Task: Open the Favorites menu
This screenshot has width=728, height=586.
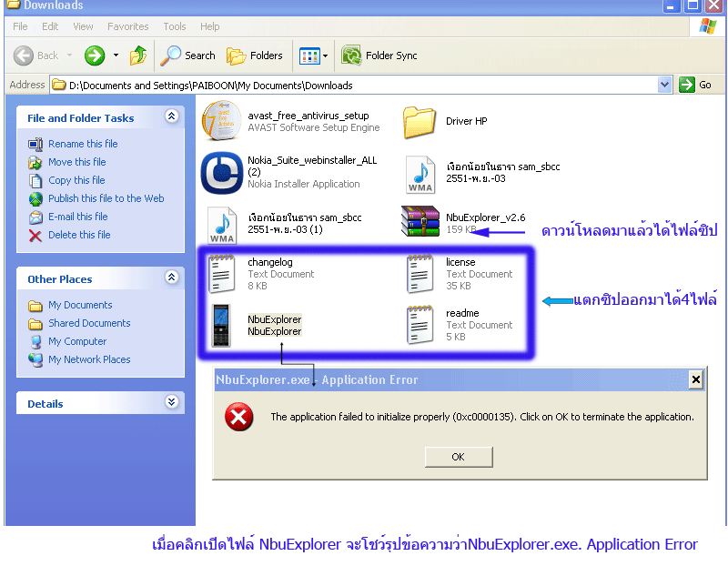Action: point(128,27)
